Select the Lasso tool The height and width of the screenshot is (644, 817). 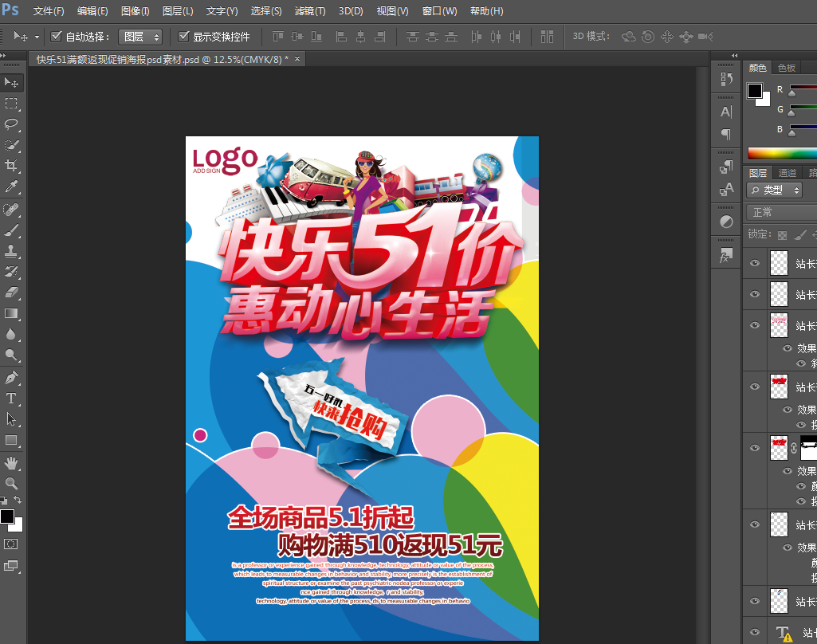[x=12, y=124]
